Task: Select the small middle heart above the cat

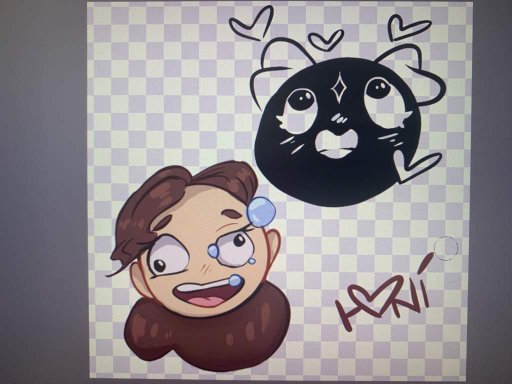Action: click(326, 39)
